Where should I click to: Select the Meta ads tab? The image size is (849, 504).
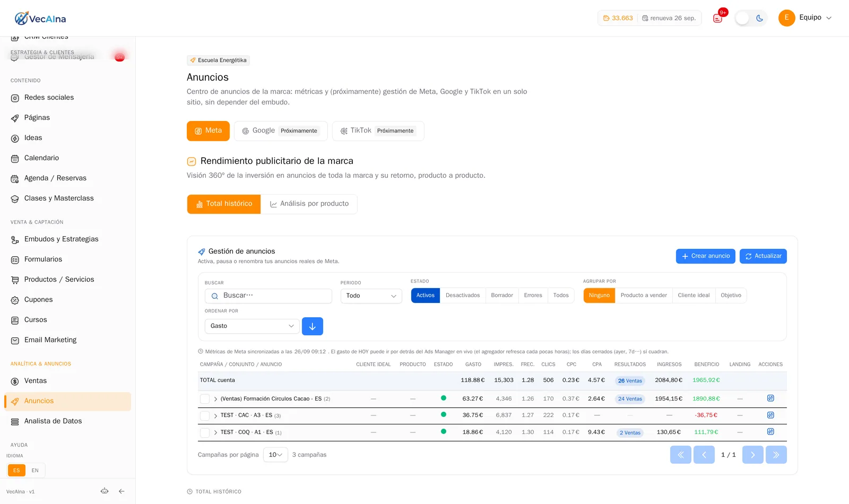pyautogui.click(x=208, y=131)
